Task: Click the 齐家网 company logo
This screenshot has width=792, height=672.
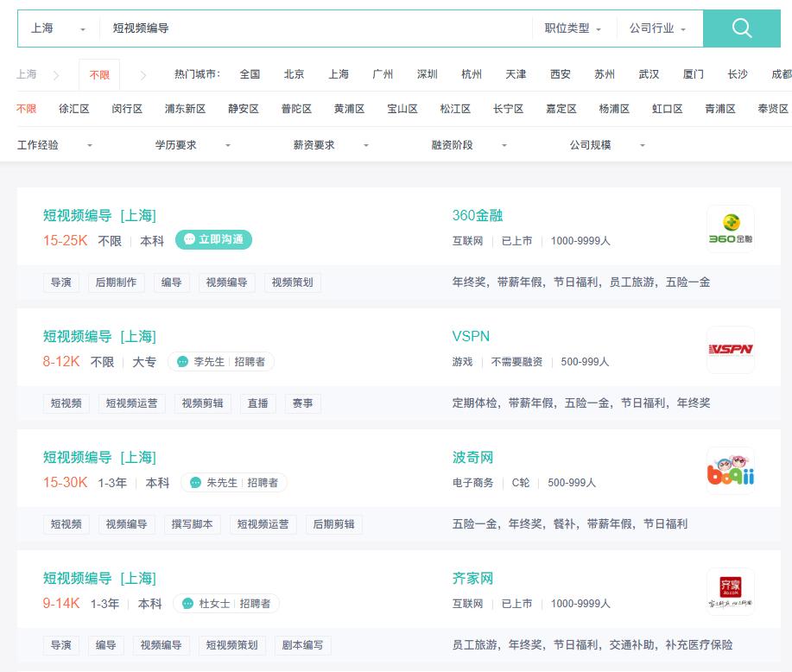Action: coord(730,592)
